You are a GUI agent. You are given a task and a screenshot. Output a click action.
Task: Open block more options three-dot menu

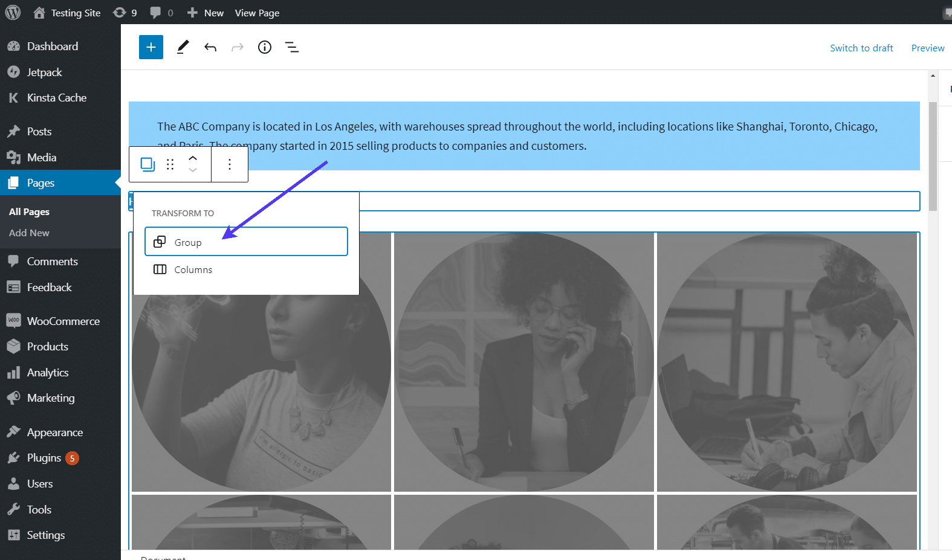(230, 164)
